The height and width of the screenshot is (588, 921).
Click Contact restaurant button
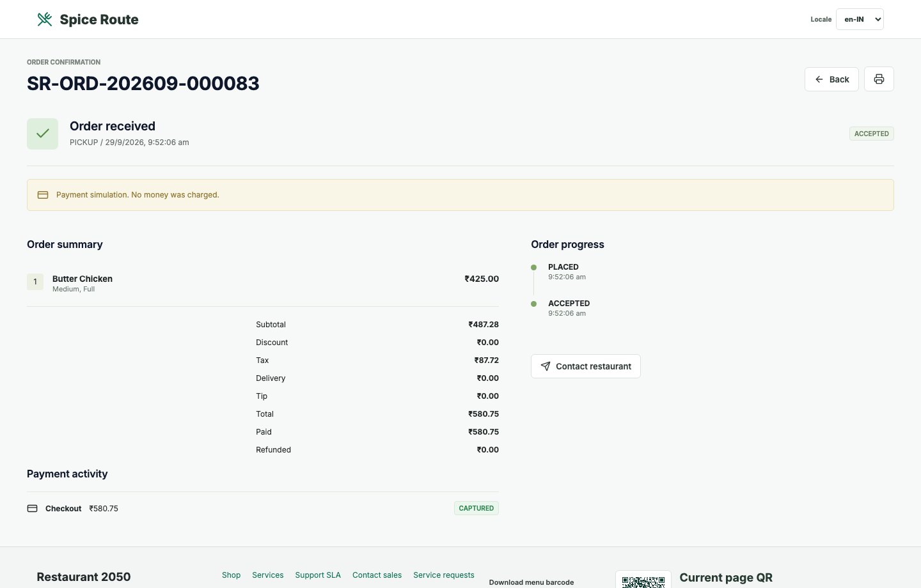pyautogui.click(x=586, y=366)
